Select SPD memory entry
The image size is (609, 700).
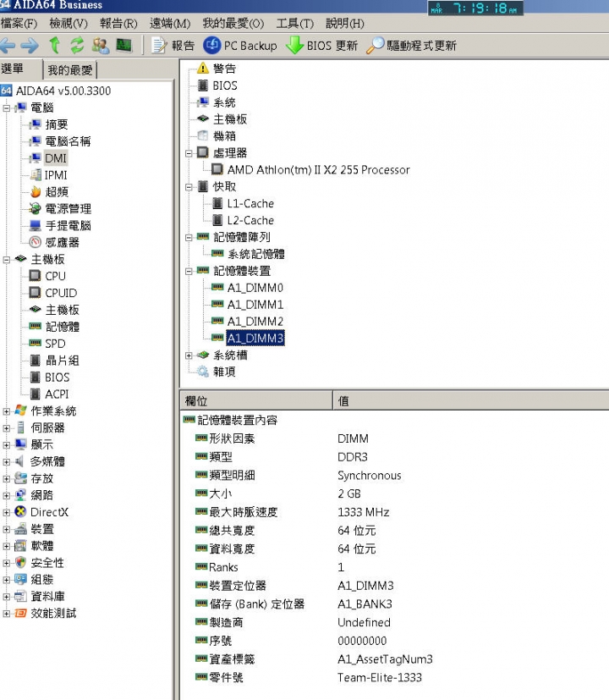coord(55,344)
